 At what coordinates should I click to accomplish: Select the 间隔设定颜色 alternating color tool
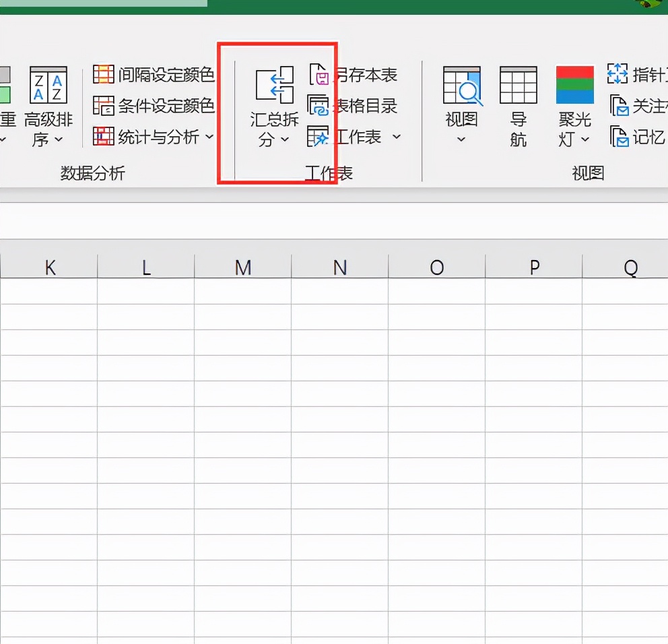coord(104,75)
